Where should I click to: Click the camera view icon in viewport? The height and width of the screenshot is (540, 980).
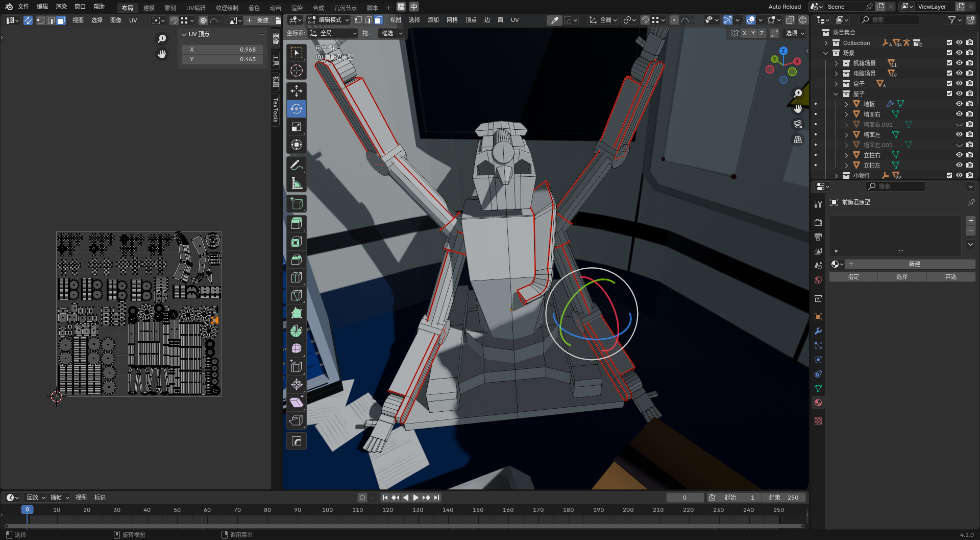click(x=798, y=124)
